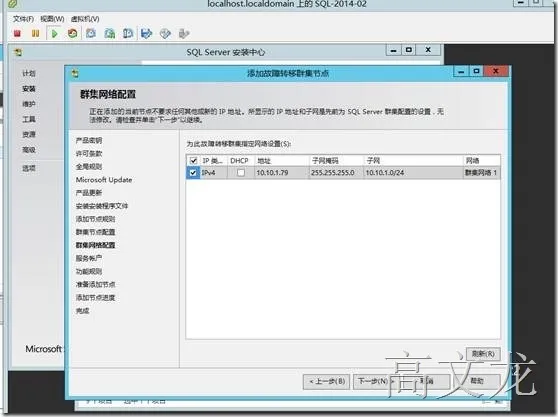The width and height of the screenshot is (558, 417).
Task: Open the 文件(F) menu
Action: coord(23,19)
